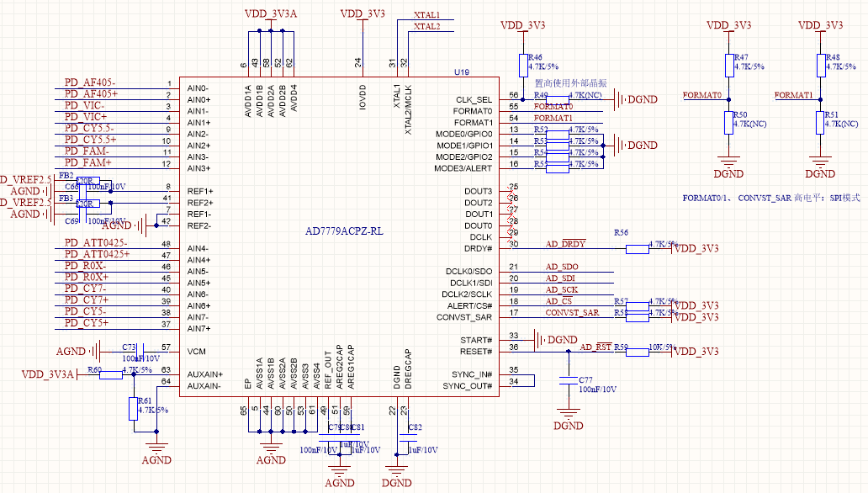
Task: Click the 10K/5% value of R59
Action: pos(663,347)
